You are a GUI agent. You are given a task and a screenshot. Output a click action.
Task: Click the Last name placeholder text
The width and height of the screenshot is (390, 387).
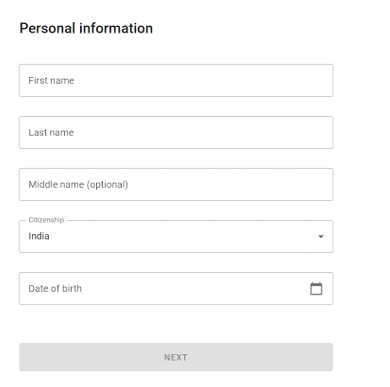coord(51,133)
